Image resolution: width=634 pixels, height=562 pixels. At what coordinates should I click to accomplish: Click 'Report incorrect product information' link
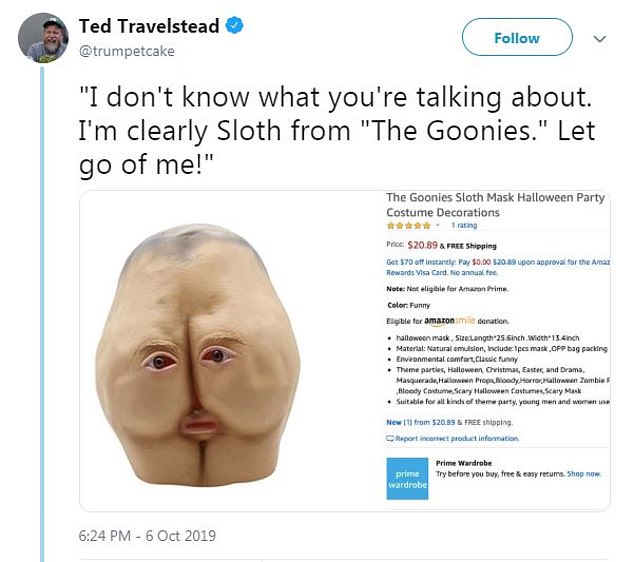[x=456, y=438]
